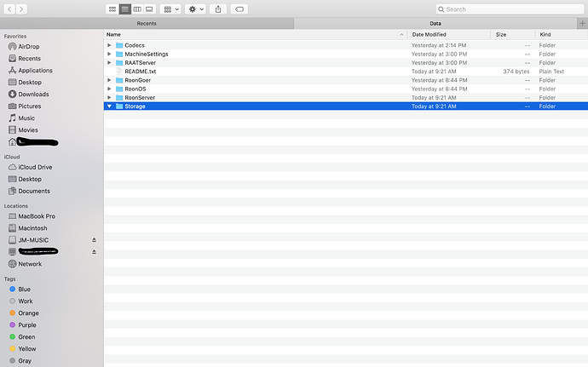Viewport: 588px width, 367px height.
Task: Sort by the Size column header
Action: (513, 35)
